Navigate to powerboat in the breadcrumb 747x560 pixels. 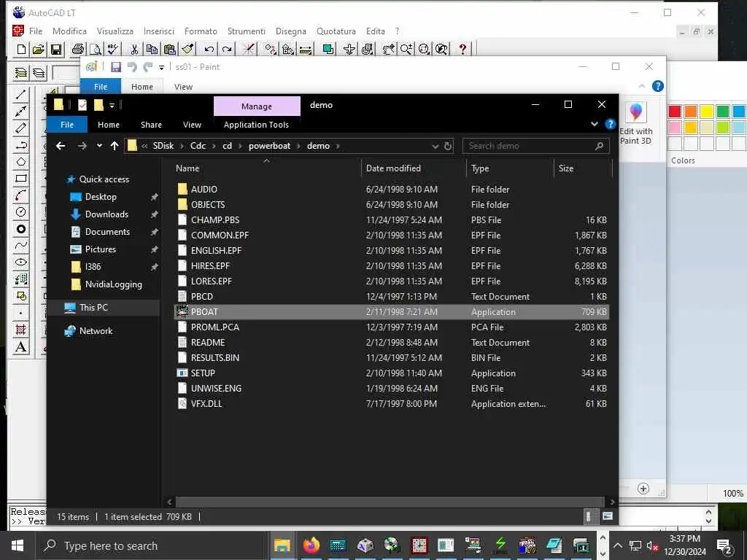(x=269, y=146)
